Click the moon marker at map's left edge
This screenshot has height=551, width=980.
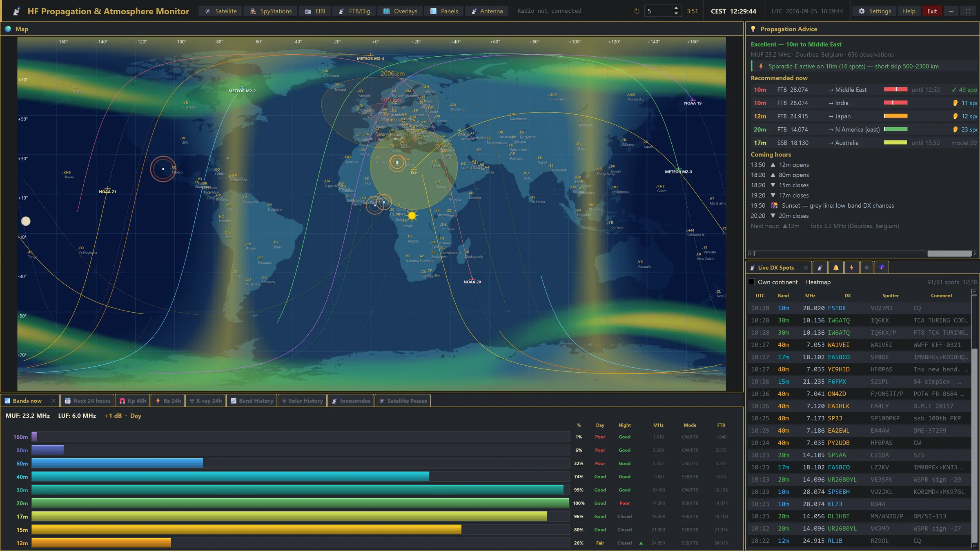26,221
